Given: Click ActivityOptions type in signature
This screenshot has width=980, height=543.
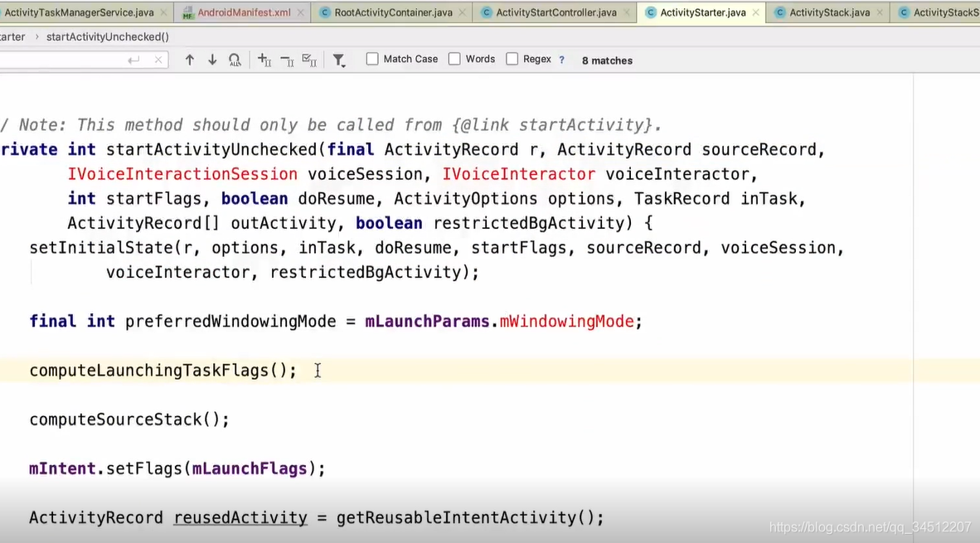Looking at the screenshot, I should pyautogui.click(x=466, y=199).
